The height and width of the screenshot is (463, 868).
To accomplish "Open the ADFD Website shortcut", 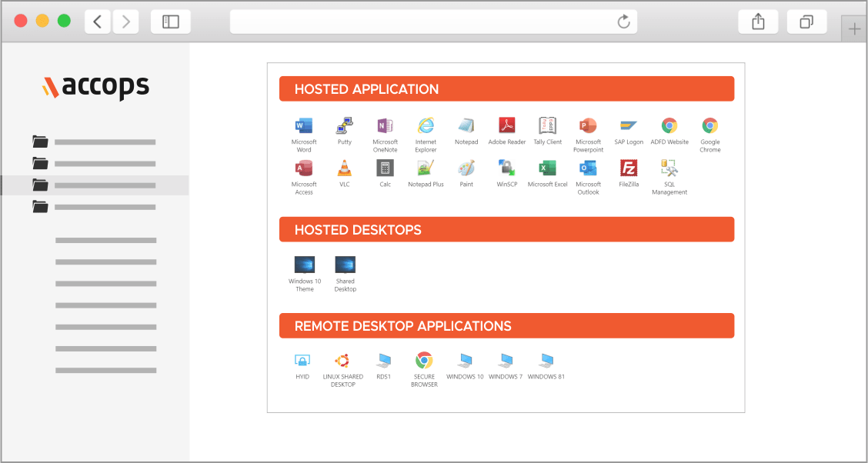I will pyautogui.click(x=669, y=126).
